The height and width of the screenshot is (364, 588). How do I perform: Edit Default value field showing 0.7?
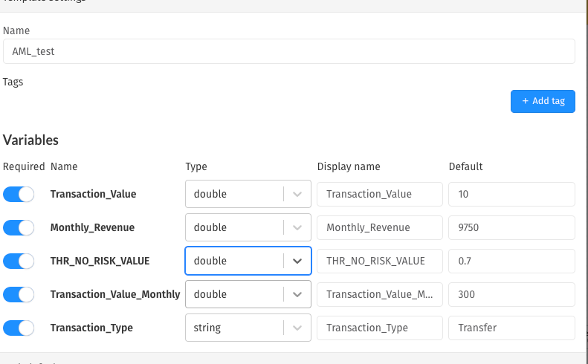click(x=511, y=261)
